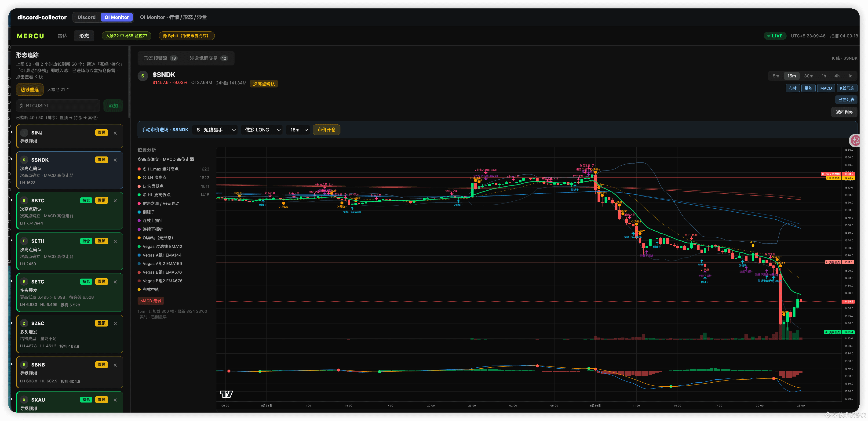Click the 持仓 badge on $ETC card

pos(86,282)
